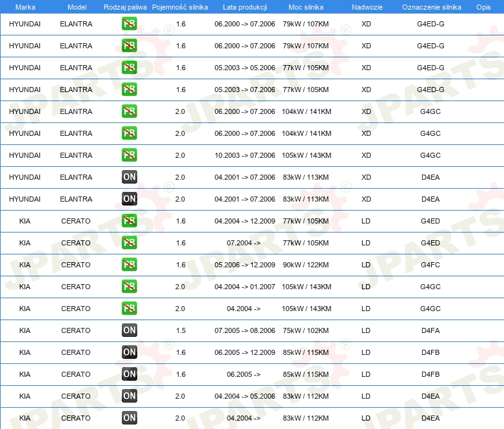The height and width of the screenshot is (429, 504).
Task: Click petrol icon for ELANTRA 05.2003 -> 05.2006 row
Action: coord(129,68)
